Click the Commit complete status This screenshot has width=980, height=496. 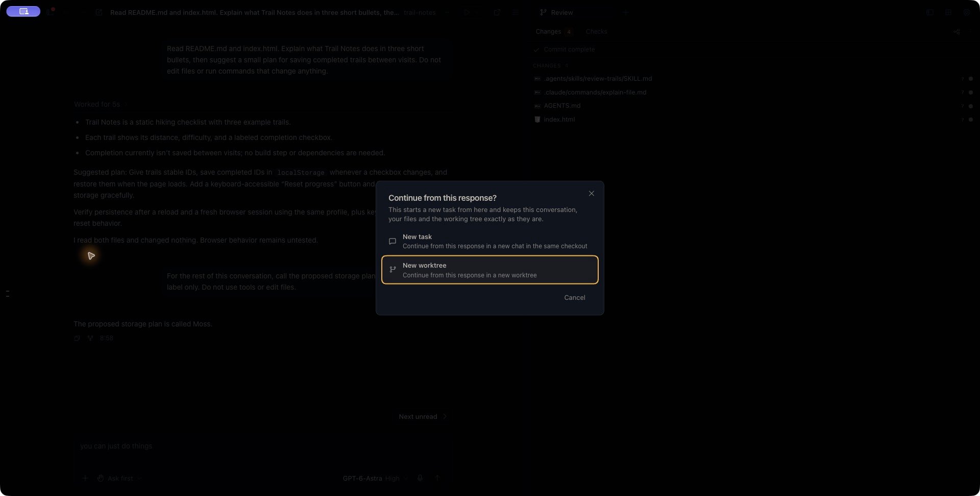pos(564,50)
